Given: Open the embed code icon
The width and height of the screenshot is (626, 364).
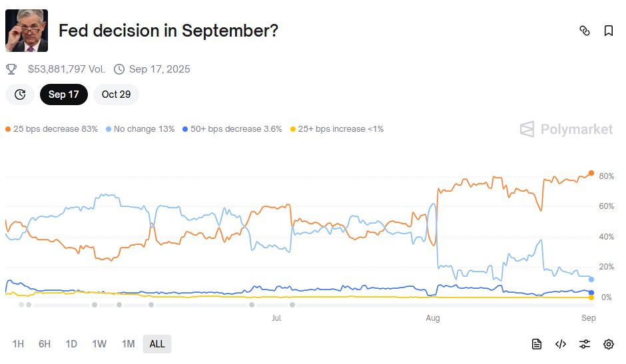Looking at the screenshot, I should [561, 344].
